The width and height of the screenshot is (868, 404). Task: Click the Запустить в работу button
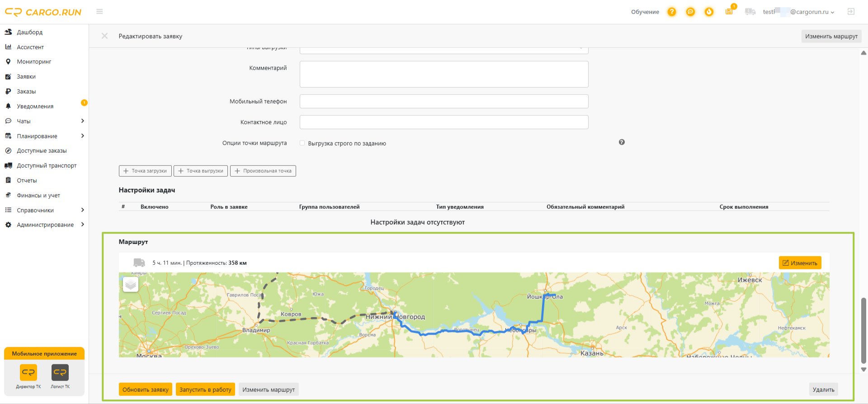tap(205, 390)
